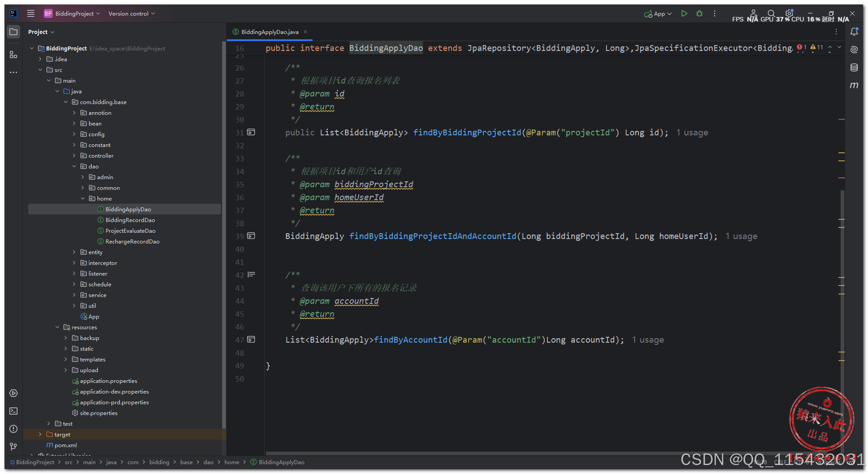The image size is (868, 474).
Task: Click 'src' in the breadcrumb bar
Action: pyautogui.click(x=68, y=462)
